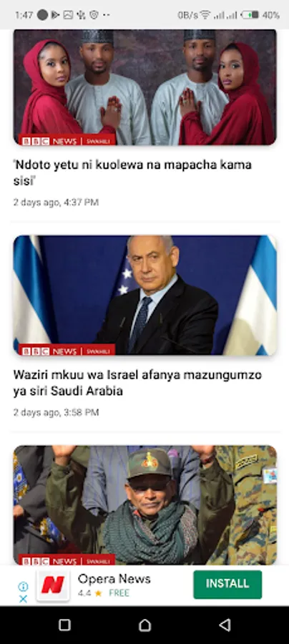
Task: Tap the BBC News Swahili badge on the suit-and-flags image
Action: pyautogui.click(x=67, y=351)
